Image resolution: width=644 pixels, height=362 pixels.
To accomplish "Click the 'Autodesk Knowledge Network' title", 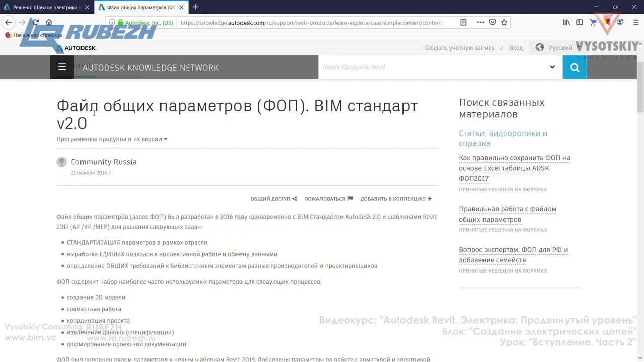I will point(150,67).
